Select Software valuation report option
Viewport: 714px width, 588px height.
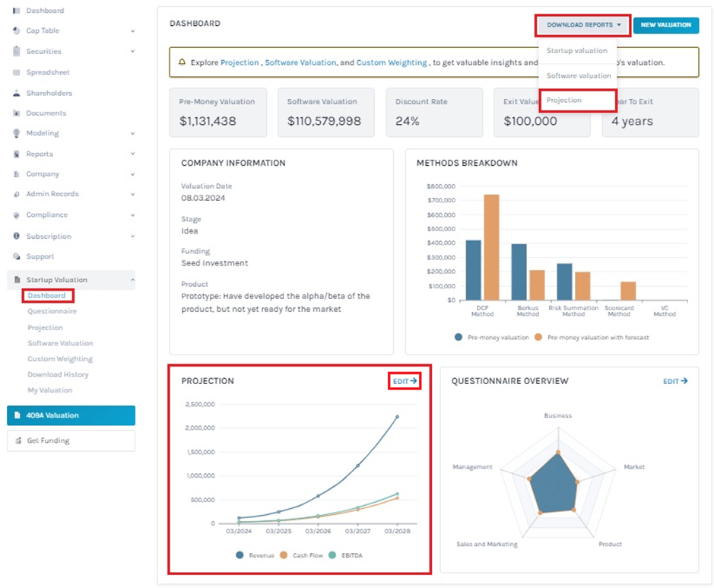click(x=579, y=75)
